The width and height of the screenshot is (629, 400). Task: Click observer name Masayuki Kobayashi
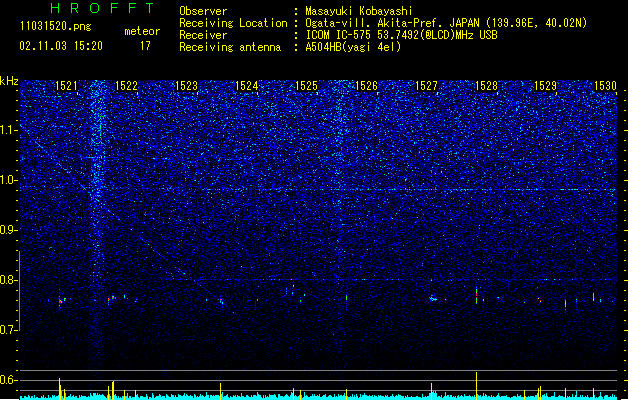tap(359, 11)
